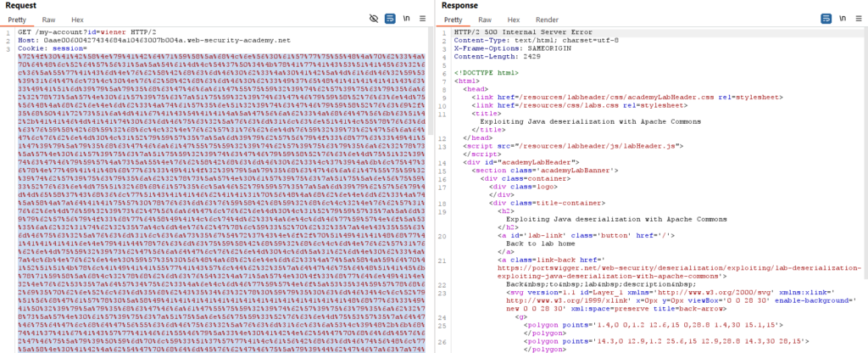Click the HTTP/2 500 Internal Server Error line
868x353 pixels.
523,32
